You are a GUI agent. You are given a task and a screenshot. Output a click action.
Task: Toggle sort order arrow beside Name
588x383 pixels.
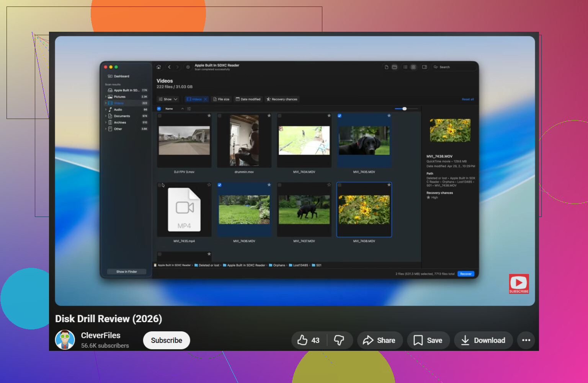[183, 109]
